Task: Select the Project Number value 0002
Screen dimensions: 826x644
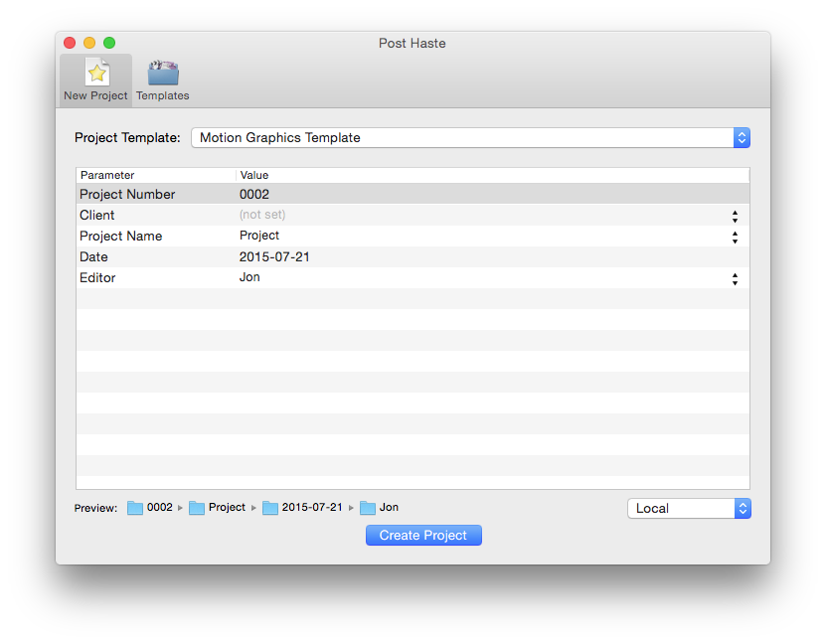Action: click(254, 195)
